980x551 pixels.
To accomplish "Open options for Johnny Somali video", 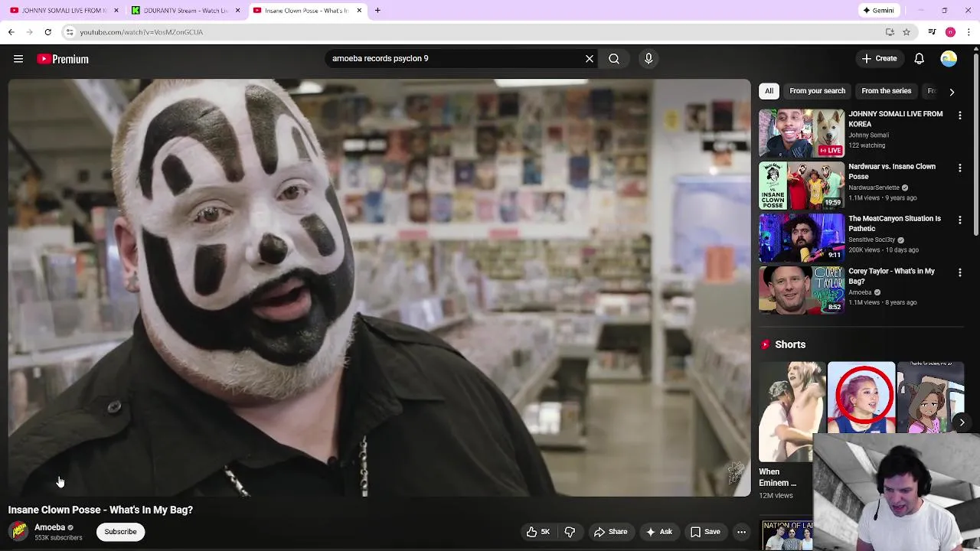I will pyautogui.click(x=960, y=116).
